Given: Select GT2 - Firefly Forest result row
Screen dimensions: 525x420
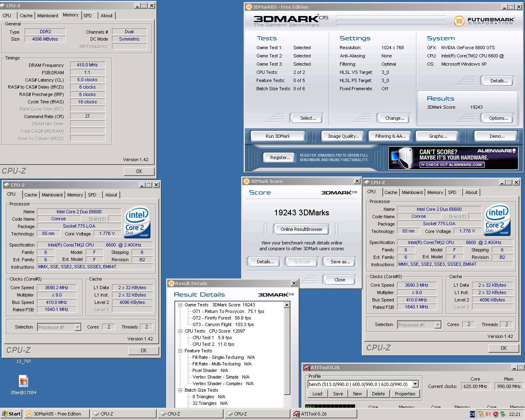Looking at the screenshot, I should [x=221, y=318].
